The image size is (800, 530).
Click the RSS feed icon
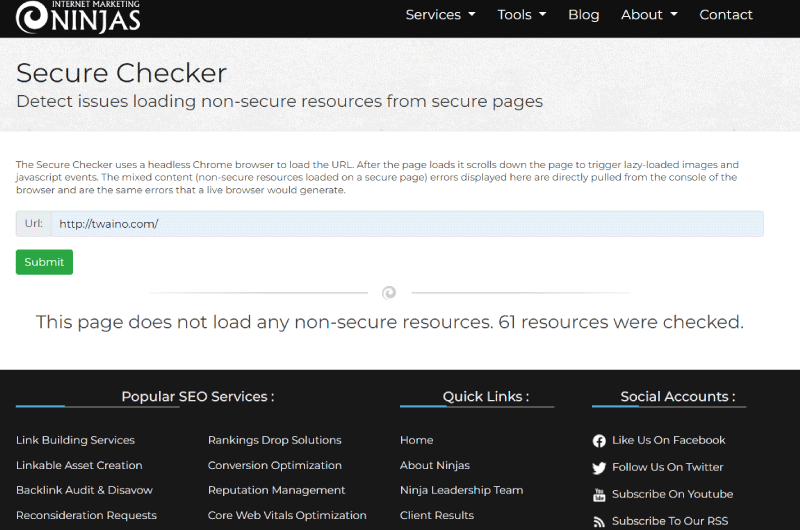pos(599,522)
